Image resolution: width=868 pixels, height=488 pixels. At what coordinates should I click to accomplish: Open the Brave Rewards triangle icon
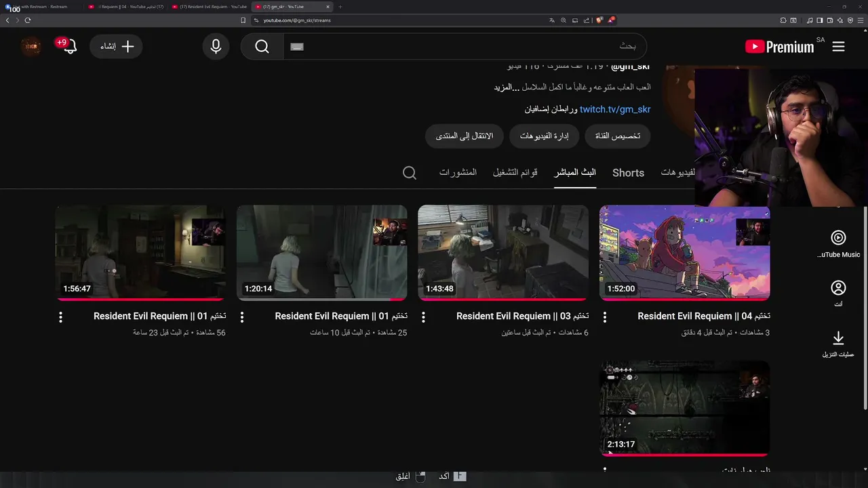611,20
